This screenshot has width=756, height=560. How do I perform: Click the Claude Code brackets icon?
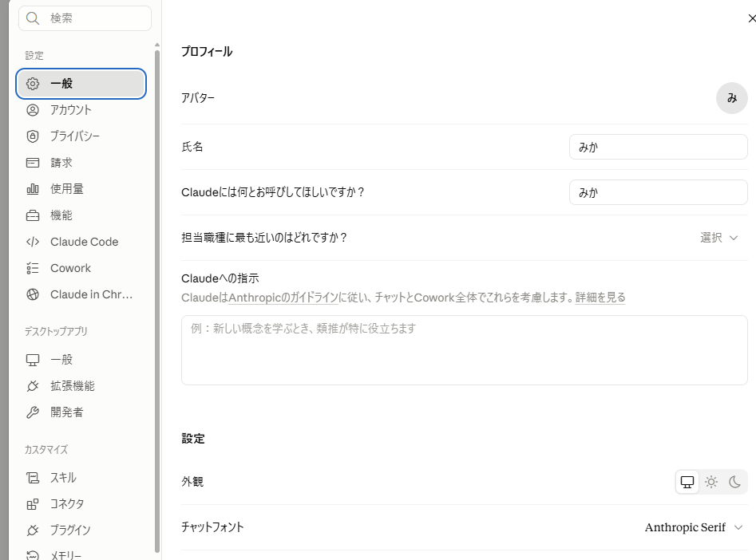coord(33,242)
